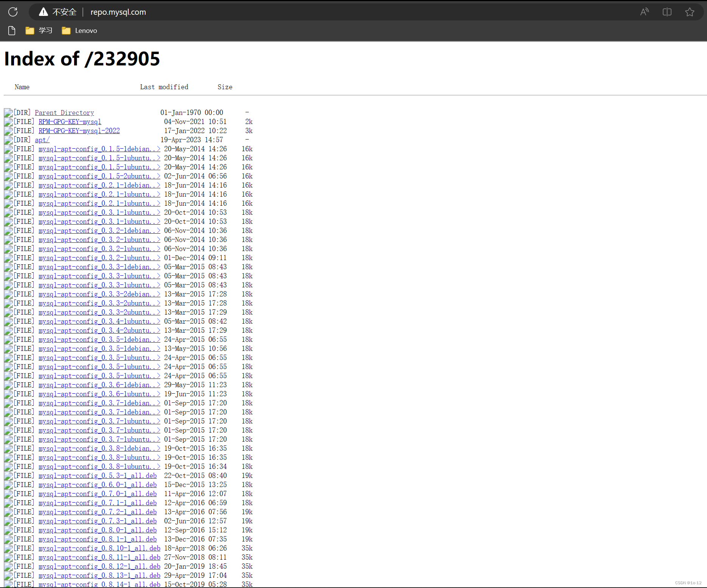Open 0.3.8-1ubuntu link dated 16:34
This screenshot has height=588, width=707.
(x=99, y=467)
